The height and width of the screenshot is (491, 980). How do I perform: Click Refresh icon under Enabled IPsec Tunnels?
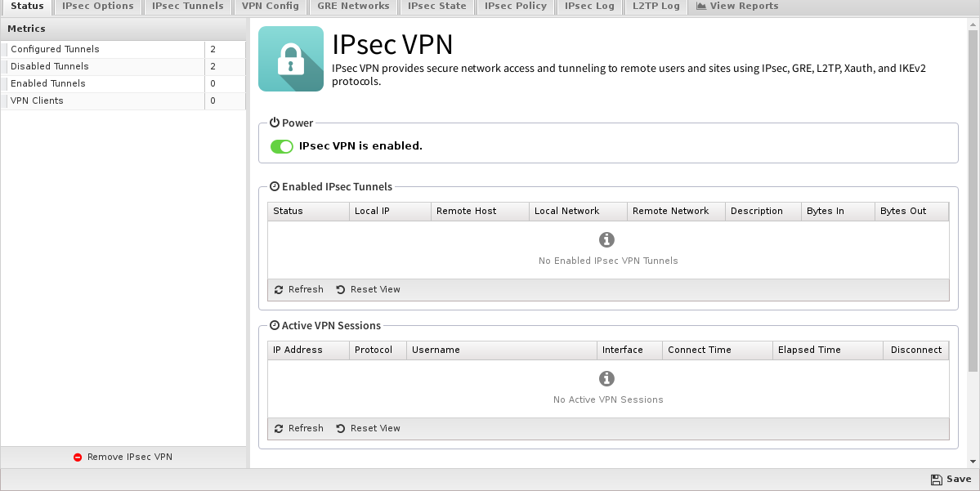279,290
